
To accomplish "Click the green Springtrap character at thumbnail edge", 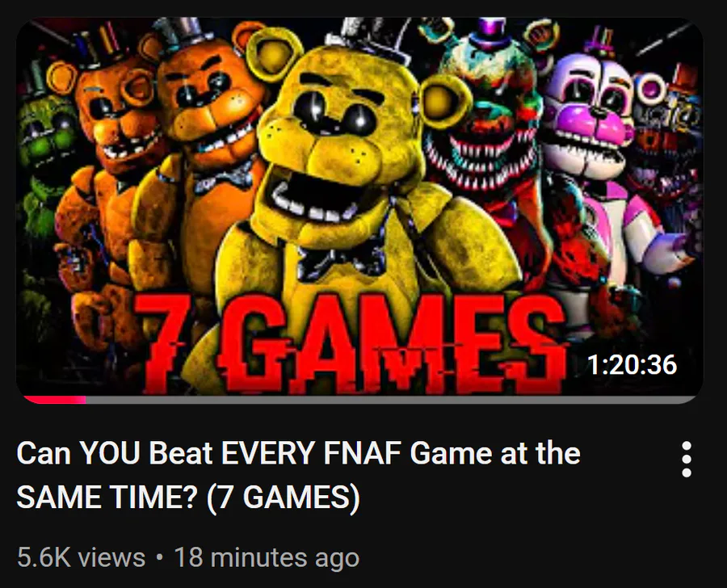I will tap(44, 153).
